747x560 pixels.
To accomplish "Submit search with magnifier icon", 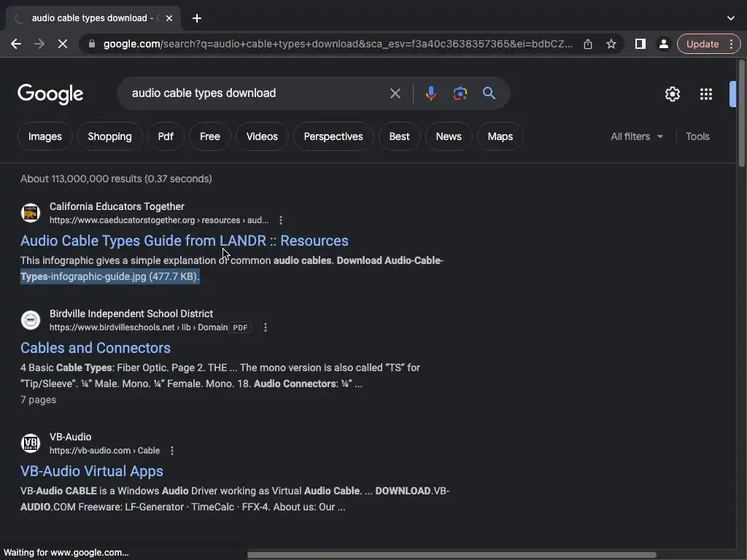I will pyautogui.click(x=489, y=93).
